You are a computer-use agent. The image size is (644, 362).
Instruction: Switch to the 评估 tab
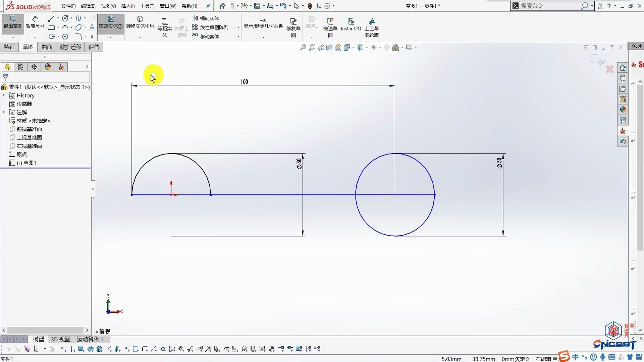tap(94, 47)
